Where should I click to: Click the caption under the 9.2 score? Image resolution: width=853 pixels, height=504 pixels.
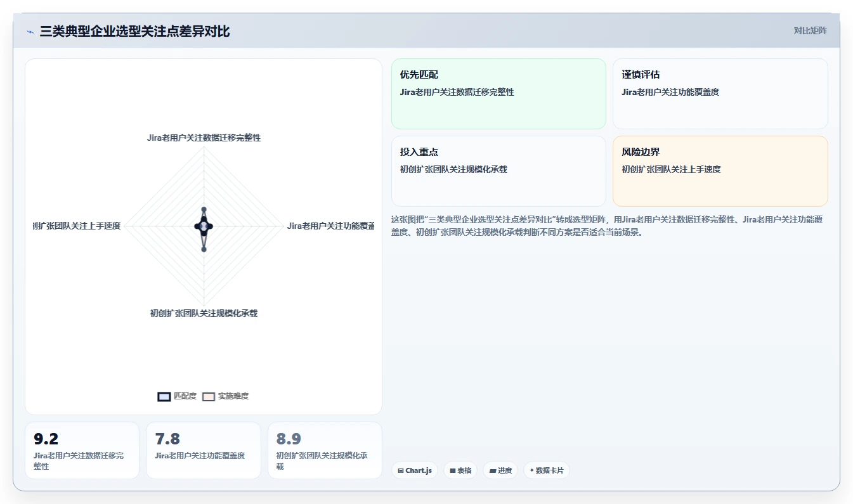tap(79, 461)
